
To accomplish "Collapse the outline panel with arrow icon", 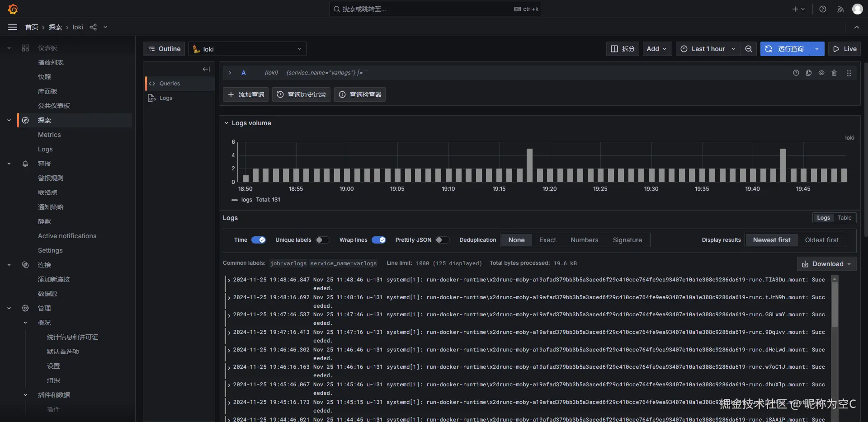I will [x=206, y=69].
